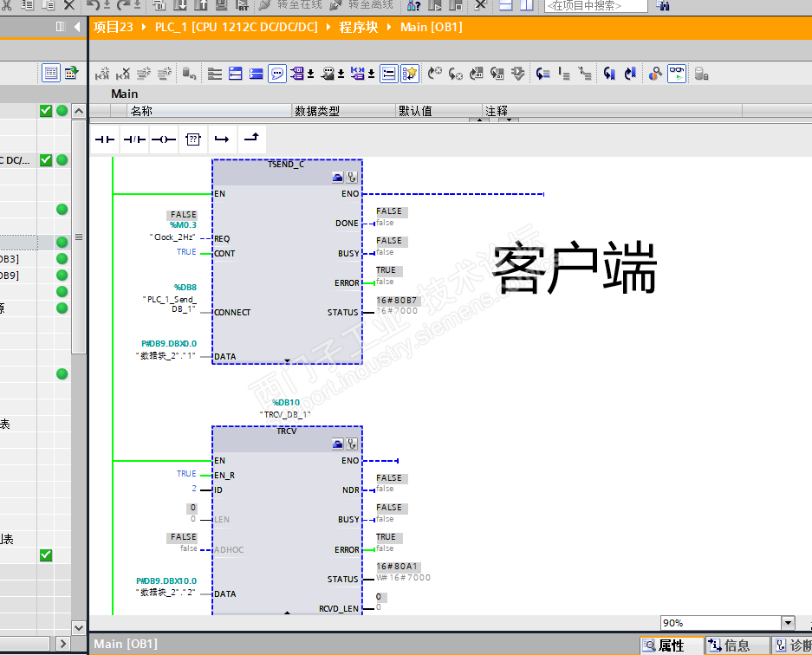Toggle monitoring on/off with glasses icon
Image resolution: width=812 pixels, height=655 pixels.
[677, 74]
